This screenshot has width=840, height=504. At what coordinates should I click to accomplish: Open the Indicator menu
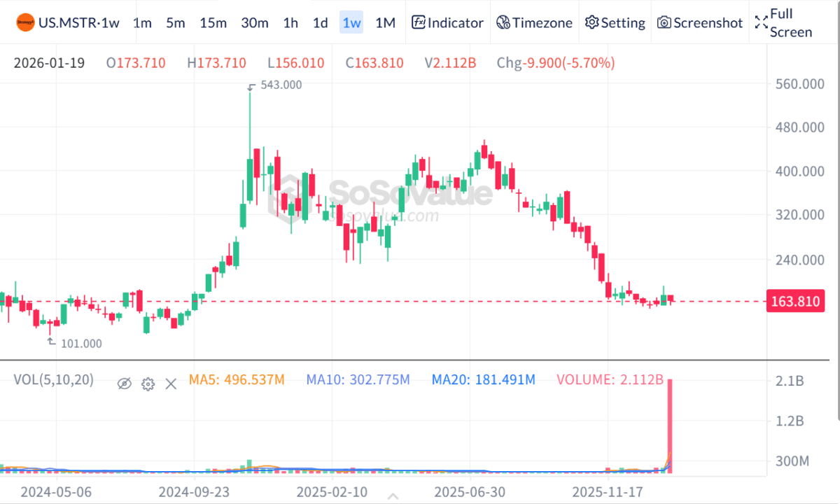coord(447,23)
